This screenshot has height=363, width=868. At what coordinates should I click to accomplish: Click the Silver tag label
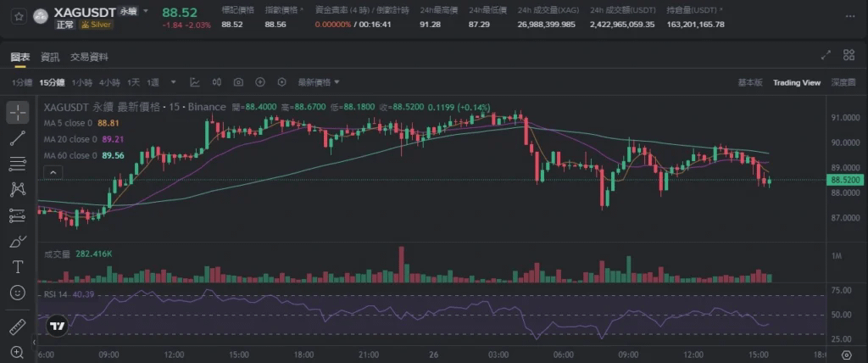(x=97, y=25)
